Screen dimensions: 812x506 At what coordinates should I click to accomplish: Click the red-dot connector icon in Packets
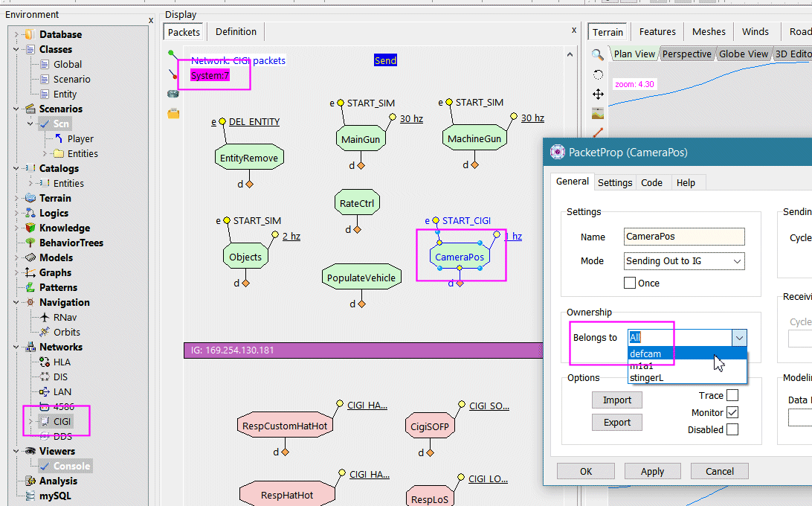173,74
